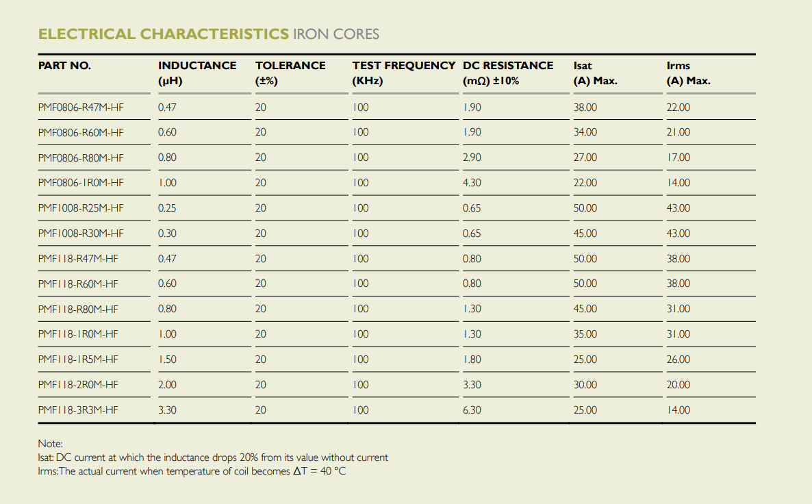Click the IRON CORES heading text
Viewport: 812px width, 504px height.
pos(336,34)
